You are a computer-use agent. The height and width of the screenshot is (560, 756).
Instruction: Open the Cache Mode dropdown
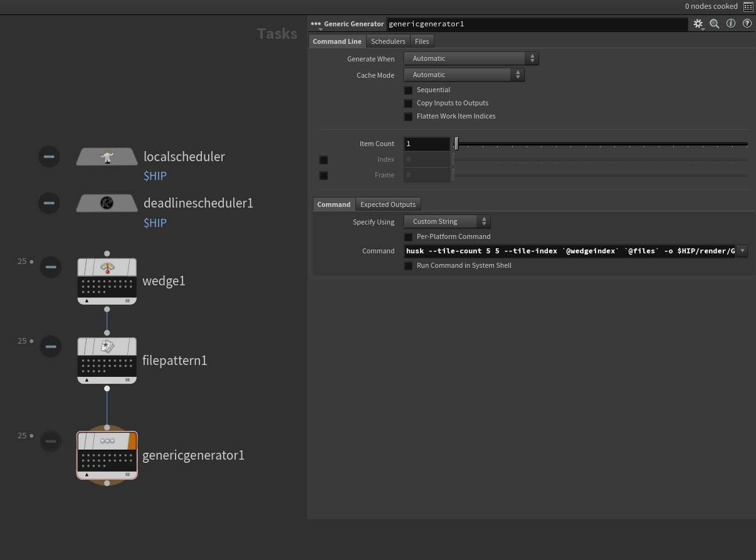[x=464, y=75]
